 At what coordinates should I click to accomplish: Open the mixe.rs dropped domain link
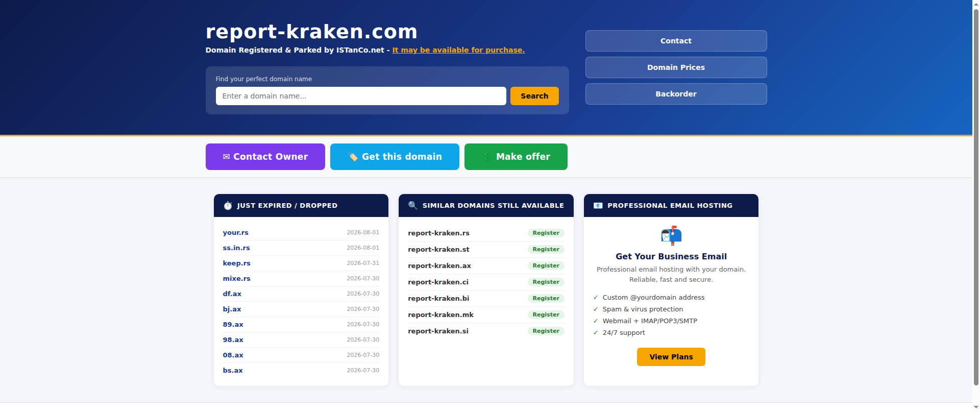click(237, 278)
